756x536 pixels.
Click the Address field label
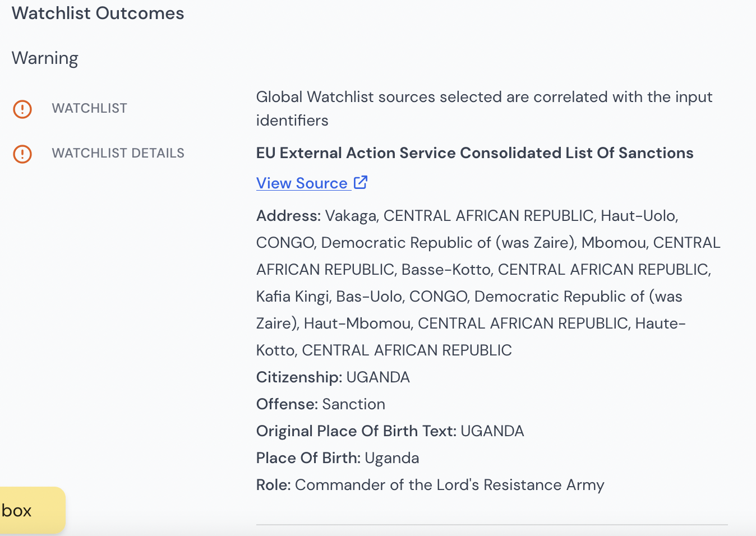[288, 216]
